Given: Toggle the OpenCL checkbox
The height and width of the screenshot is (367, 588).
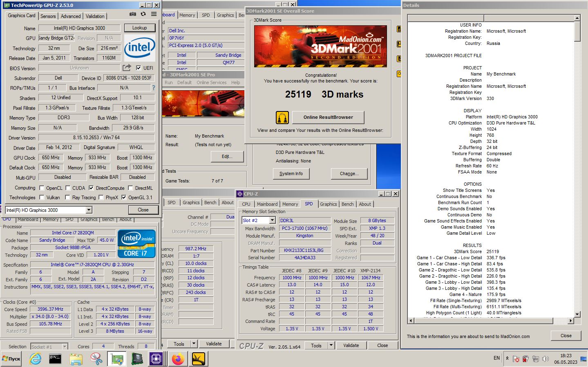Looking at the screenshot, I should (x=42, y=188).
